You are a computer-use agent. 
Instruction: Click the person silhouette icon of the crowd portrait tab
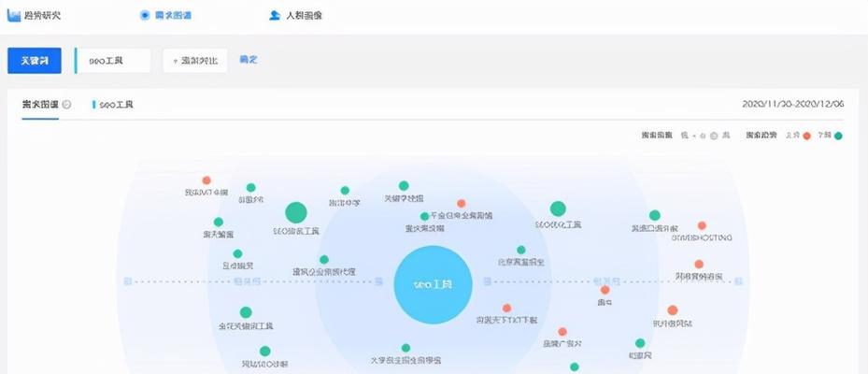coord(274,16)
